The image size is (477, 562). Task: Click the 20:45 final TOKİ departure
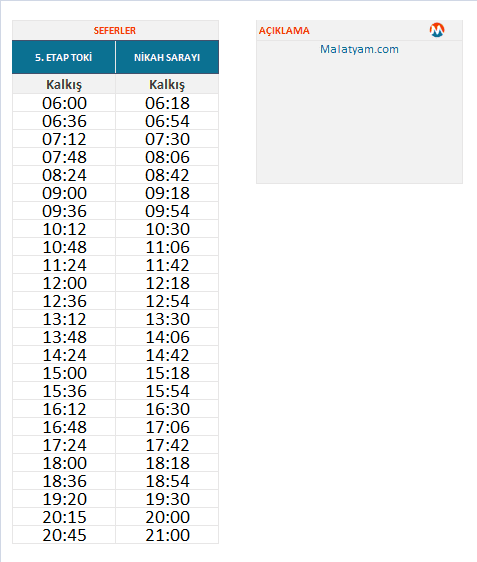pyautogui.click(x=64, y=535)
